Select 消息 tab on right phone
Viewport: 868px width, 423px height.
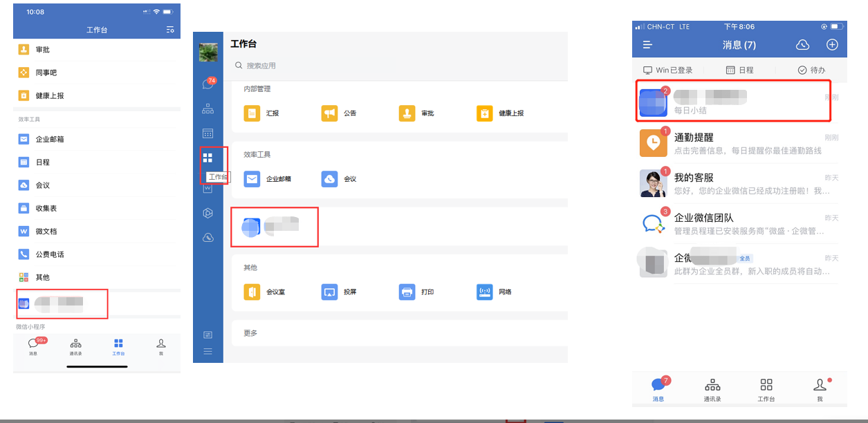(658, 389)
